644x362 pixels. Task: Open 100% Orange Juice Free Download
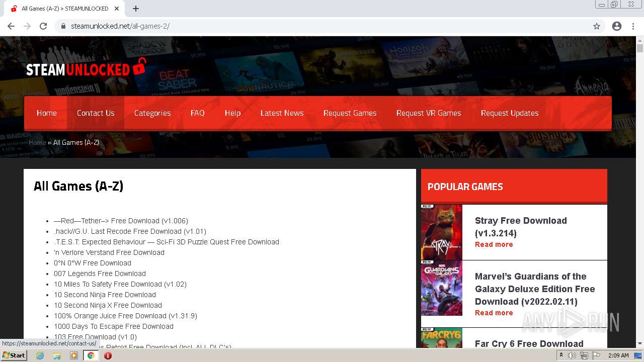pos(125,316)
